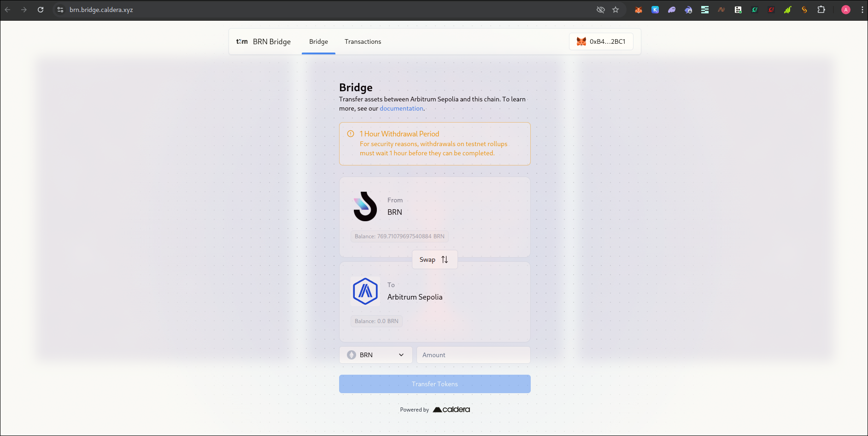868x436 pixels.
Task: Click the crossed-out eye tracking icon
Action: coord(601,10)
